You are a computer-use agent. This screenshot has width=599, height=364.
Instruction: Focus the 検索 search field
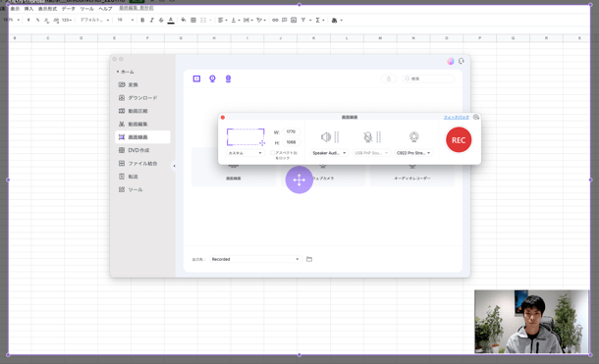pyautogui.click(x=428, y=78)
